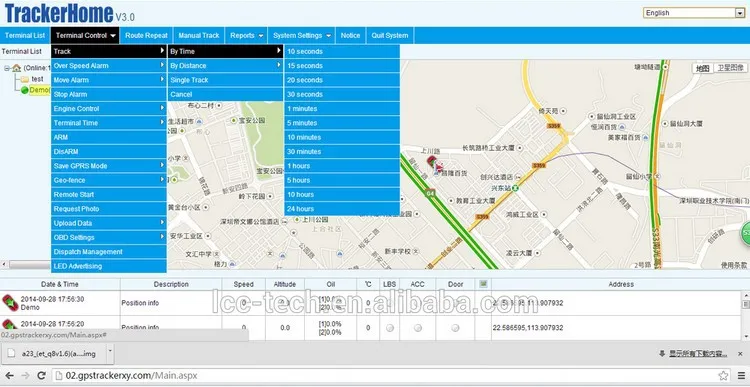Viewport: 750px width, 387px height.
Task: Select the test folder in tree
Action: pyautogui.click(x=37, y=79)
